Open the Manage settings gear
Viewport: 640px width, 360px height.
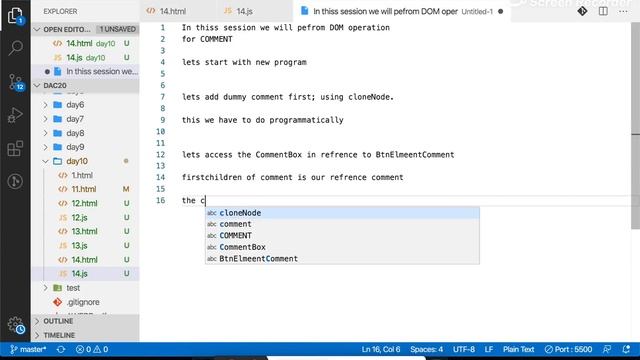point(16,325)
